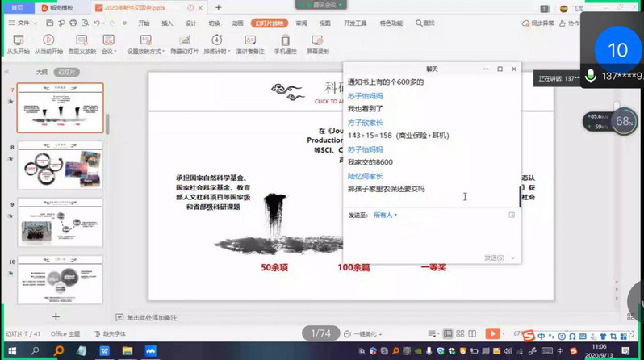Click the 从头开始 slideshow icon

[x=18, y=40]
